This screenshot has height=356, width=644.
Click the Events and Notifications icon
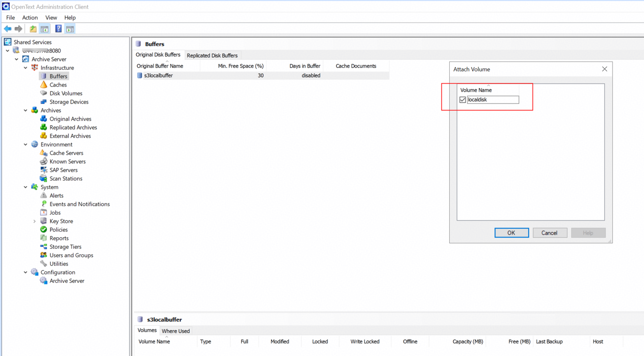pyautogui.click(x=44, y=204)
